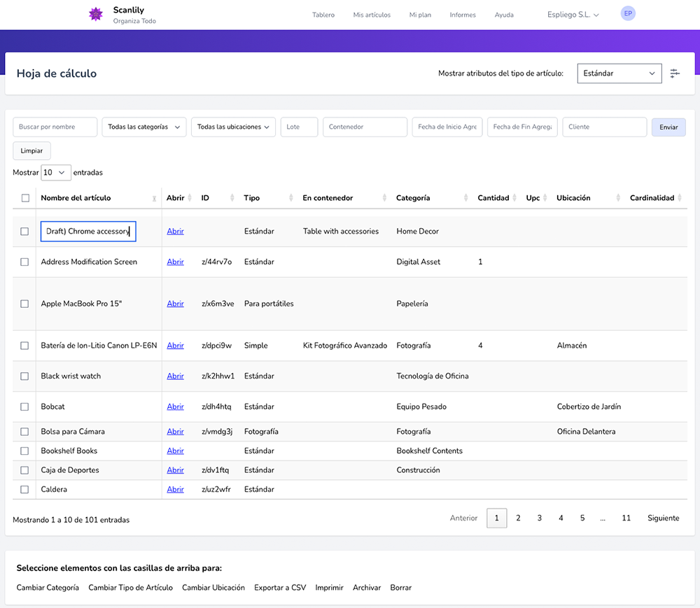Open the Estándar attribute type dropdown
700x608 pixels.
click(x=619, y=73)
